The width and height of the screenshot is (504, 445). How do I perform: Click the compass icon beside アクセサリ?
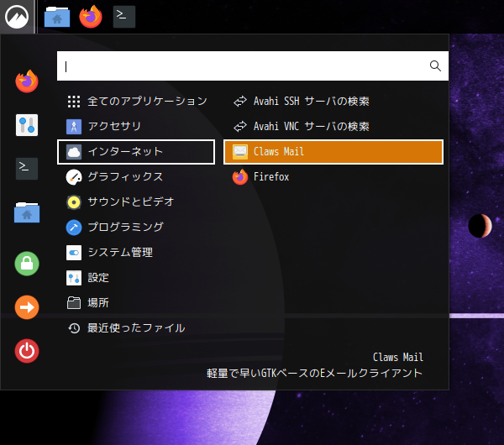[x=74, y=127]
